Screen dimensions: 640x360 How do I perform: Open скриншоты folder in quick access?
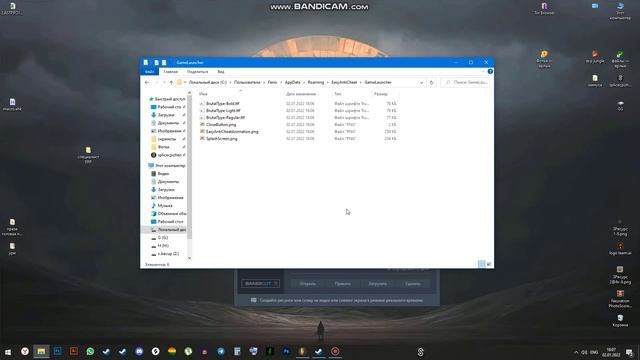pos(167,139)
